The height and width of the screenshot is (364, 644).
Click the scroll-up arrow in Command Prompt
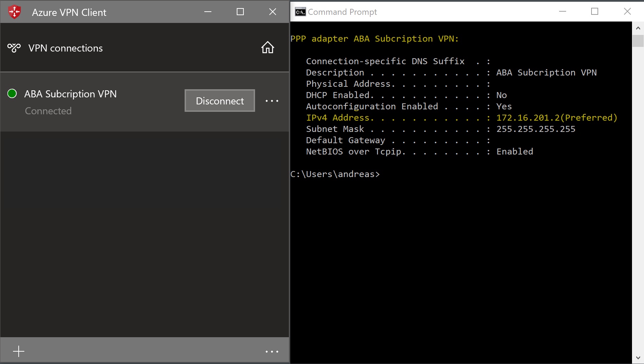click(x=638, y=28)
